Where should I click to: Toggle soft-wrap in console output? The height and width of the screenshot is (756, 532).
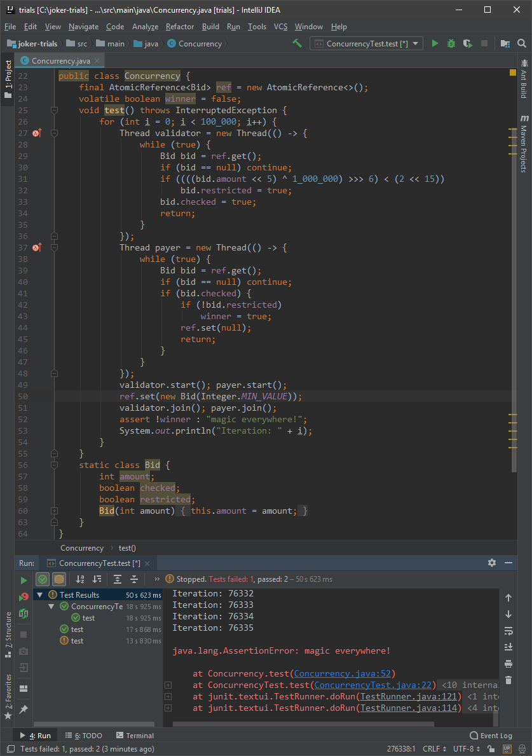tap(508, 631)
